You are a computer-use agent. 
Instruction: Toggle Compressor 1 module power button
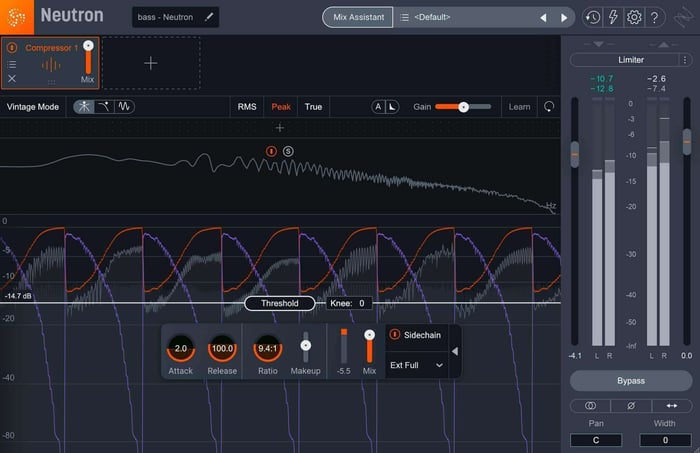(12, 47)
